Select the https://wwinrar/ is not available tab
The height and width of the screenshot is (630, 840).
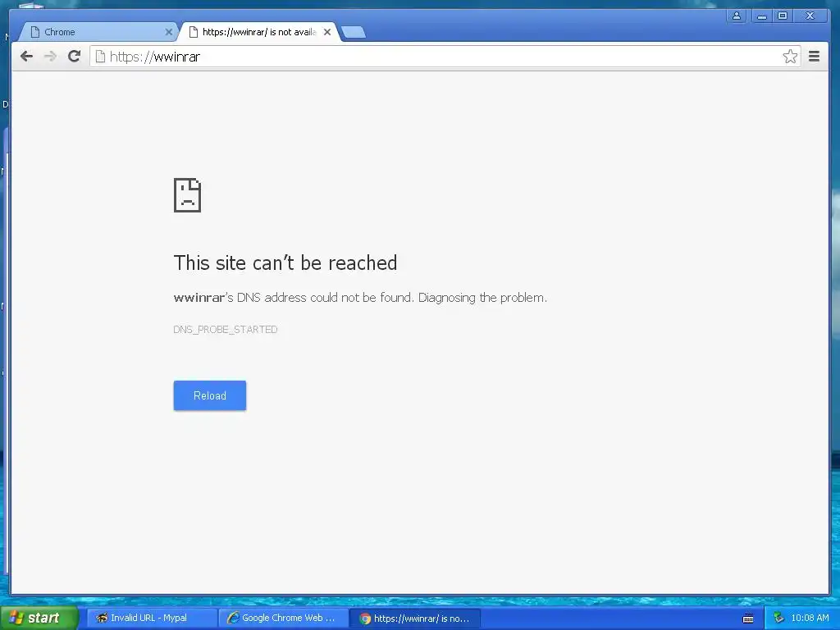[258, 32]
